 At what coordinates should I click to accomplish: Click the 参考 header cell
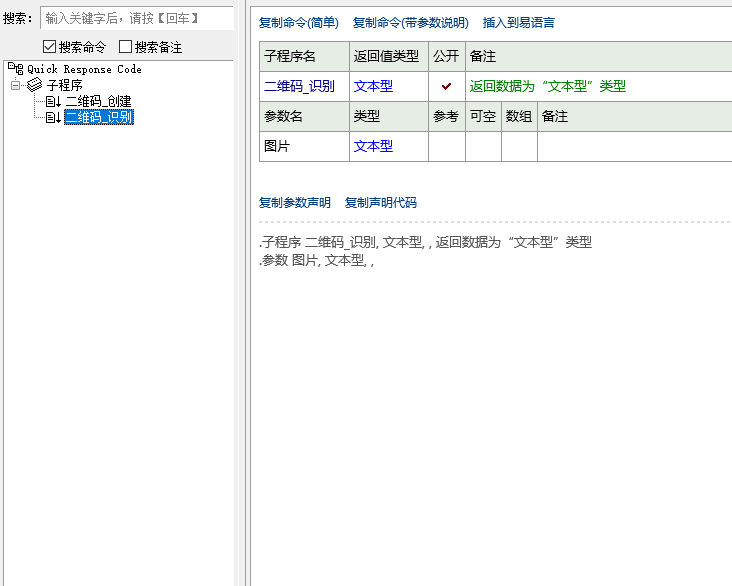[446, 116]
